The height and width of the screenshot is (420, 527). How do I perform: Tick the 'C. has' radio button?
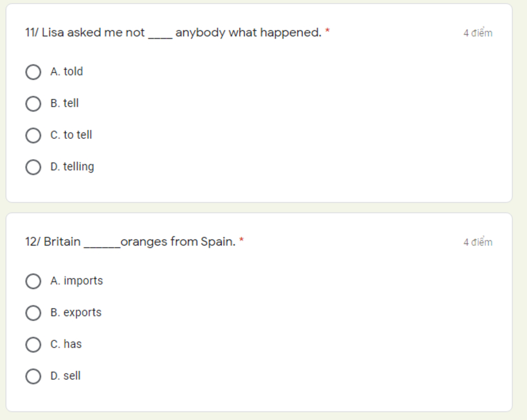tap(33, 344)
